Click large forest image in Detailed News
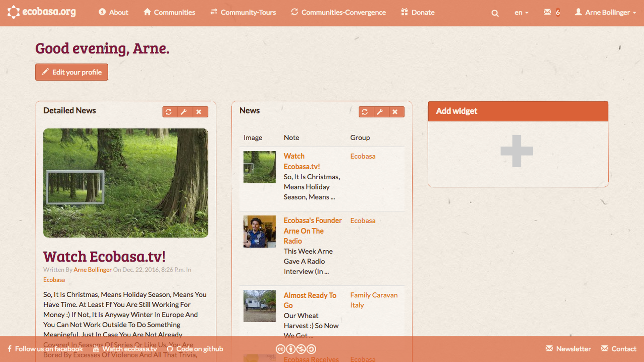Viewport: 644px width, 362px height. coord(125,183)
